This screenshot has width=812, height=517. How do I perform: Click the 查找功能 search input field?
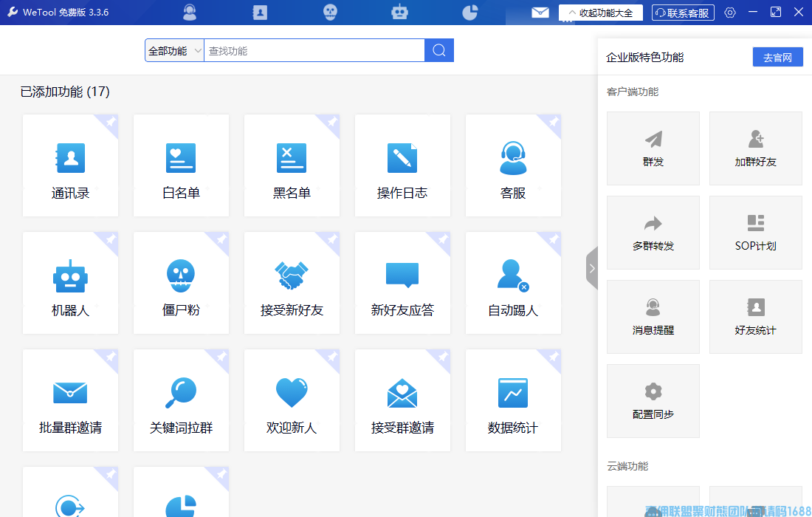coord(314,51)
